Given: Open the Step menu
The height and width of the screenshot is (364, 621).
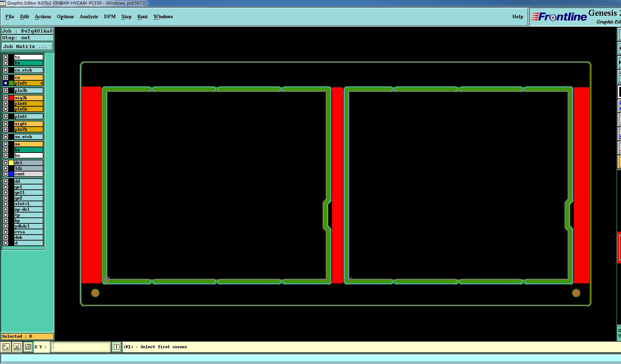Looking at the screenshot, I should 126,16.
